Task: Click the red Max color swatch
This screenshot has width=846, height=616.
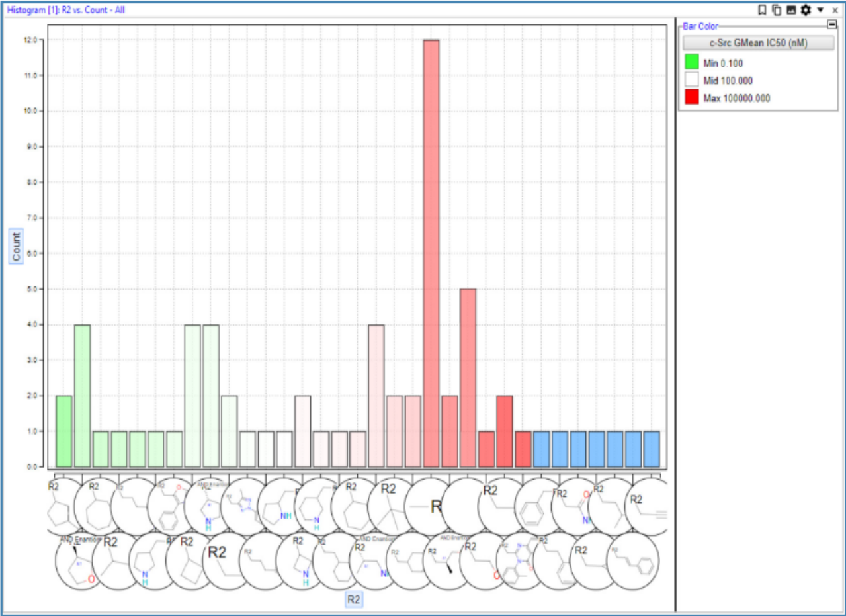Action: coord(693,98)
